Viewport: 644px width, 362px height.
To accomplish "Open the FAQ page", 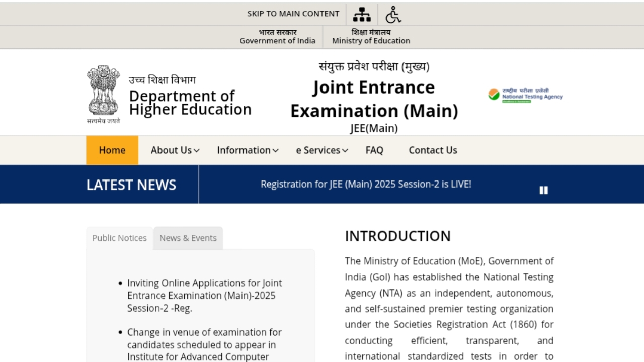I will tap(374, 150).
